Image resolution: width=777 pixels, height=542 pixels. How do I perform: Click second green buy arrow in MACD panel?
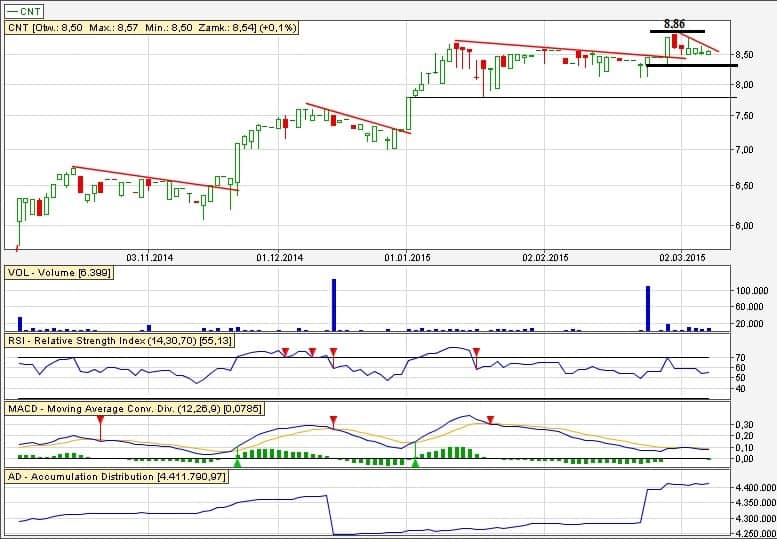pos(415,462)
